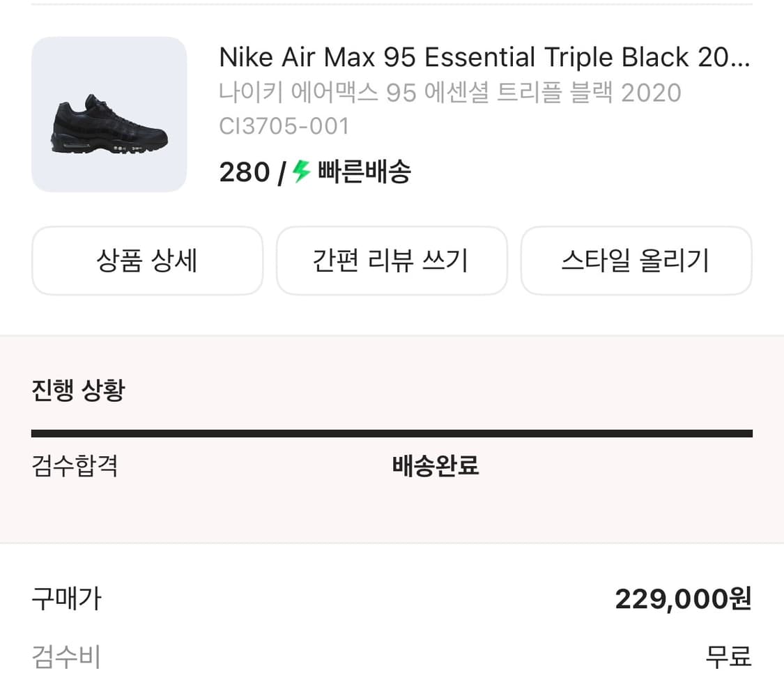Tap the 무료 free fee value
This screenshot has height=689, width=784.
click(728, 656)
